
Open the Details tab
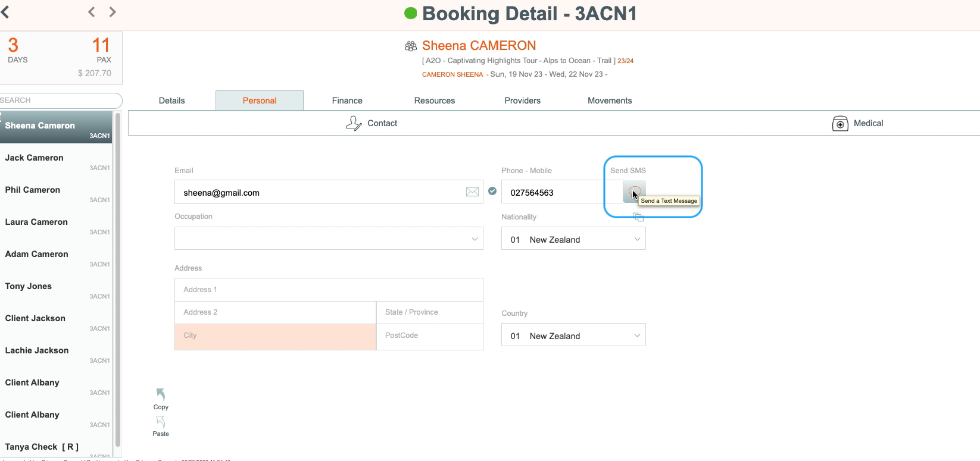(x=172, y=101)
